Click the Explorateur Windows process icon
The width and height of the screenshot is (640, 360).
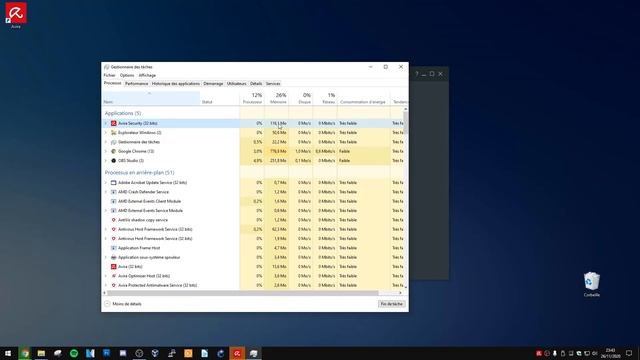(113, 133)
